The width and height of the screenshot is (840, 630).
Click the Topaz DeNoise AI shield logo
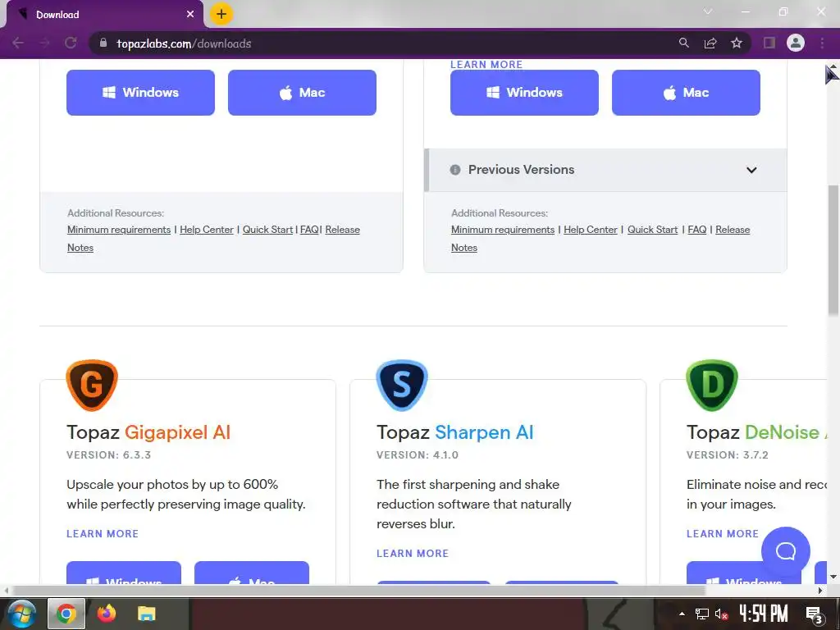(x=712, y=386)
